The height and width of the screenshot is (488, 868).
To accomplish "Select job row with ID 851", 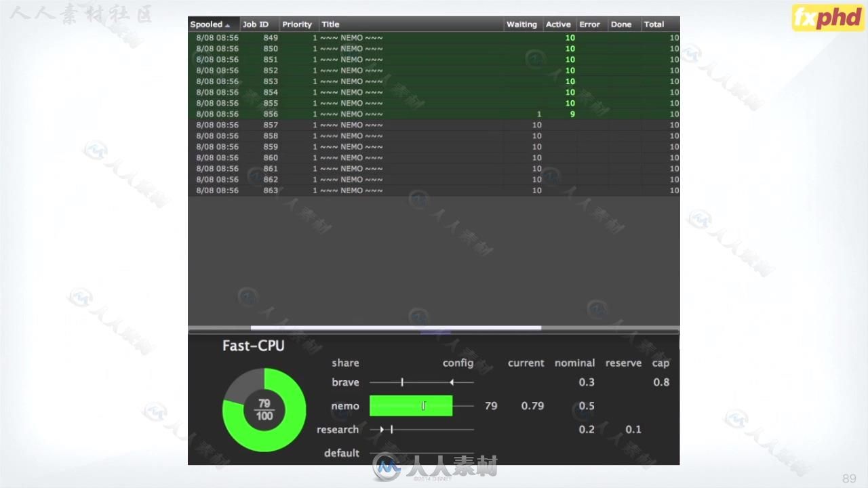I will tap(433, 60).
